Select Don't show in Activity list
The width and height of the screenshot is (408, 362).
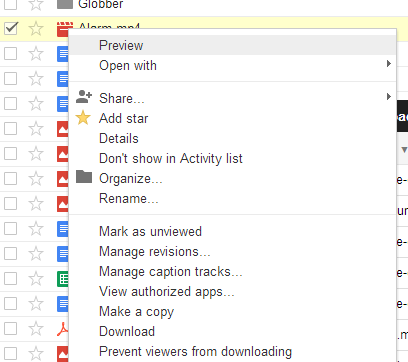coord(232,158)
